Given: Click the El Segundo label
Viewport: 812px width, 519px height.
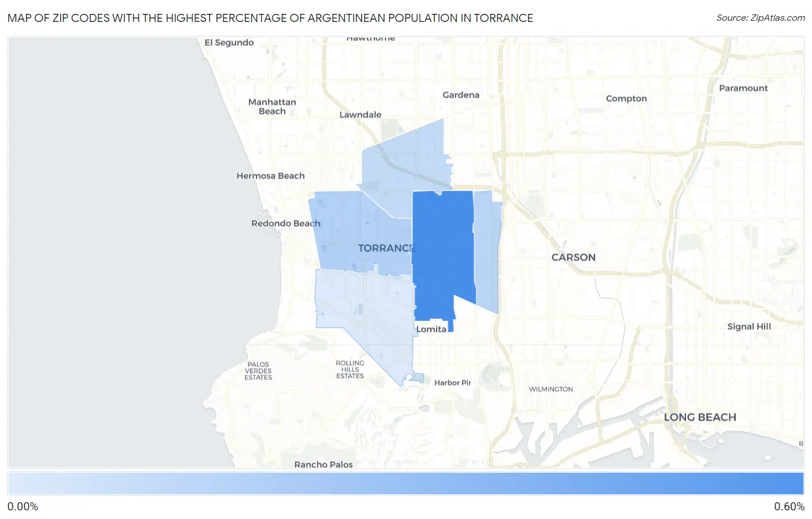Looking at the screenshot, I should pos(229,43).
